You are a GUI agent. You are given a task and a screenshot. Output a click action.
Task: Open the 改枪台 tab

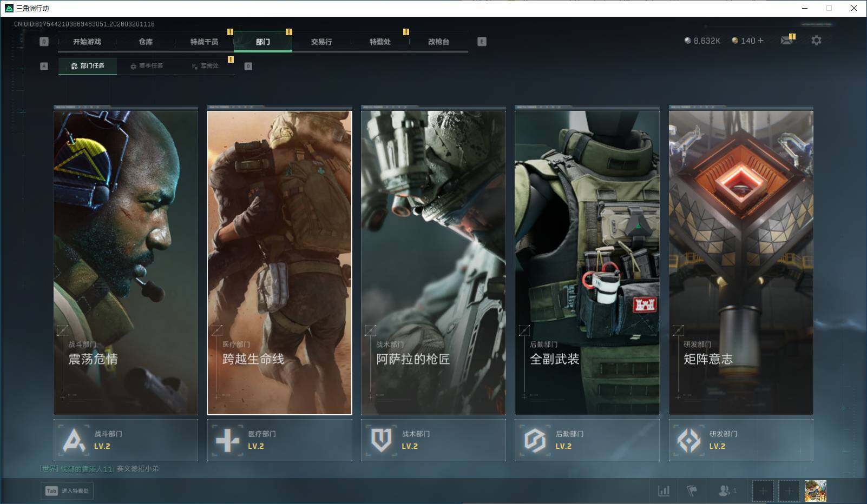point(438,42)
